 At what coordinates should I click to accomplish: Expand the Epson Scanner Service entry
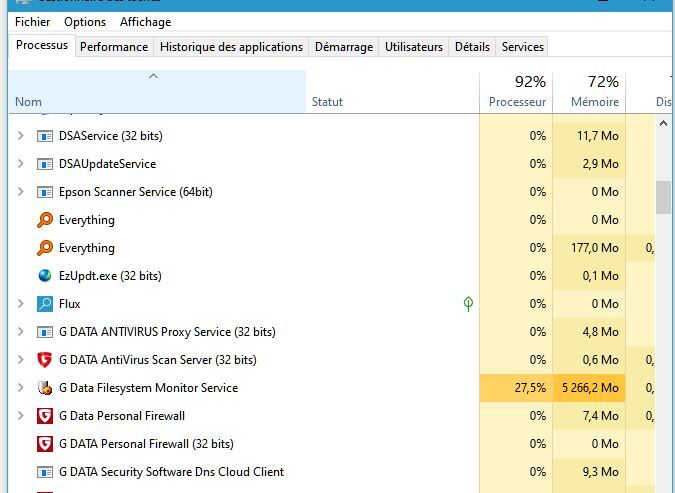20,192
